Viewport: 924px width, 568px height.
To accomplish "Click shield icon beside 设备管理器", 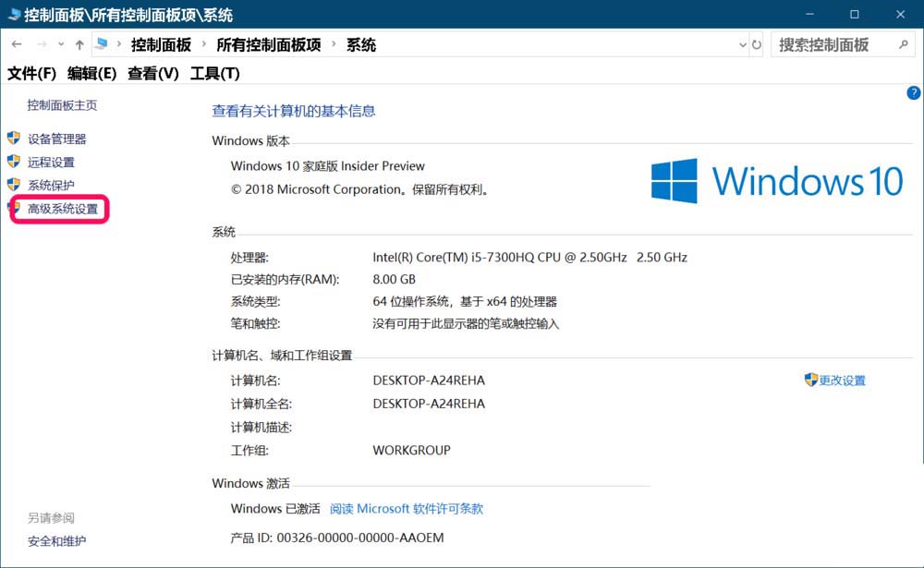I will click(14, 139).
